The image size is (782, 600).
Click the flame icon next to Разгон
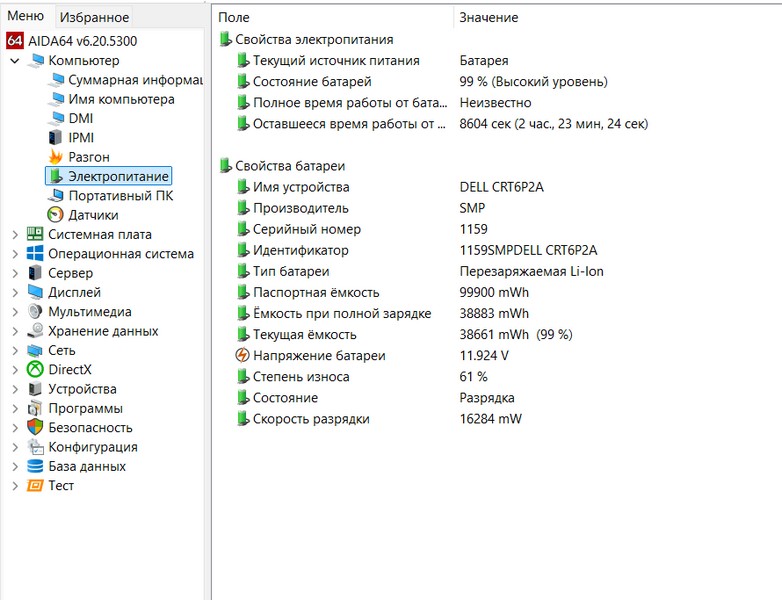tap(56, 157)
